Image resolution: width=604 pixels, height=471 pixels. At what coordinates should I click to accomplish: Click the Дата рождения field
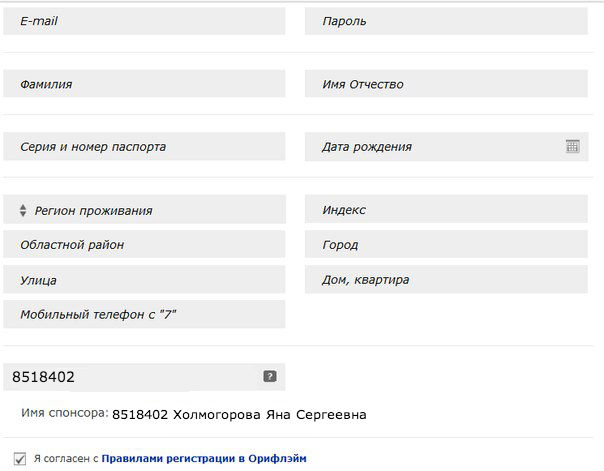coord(446,146)
